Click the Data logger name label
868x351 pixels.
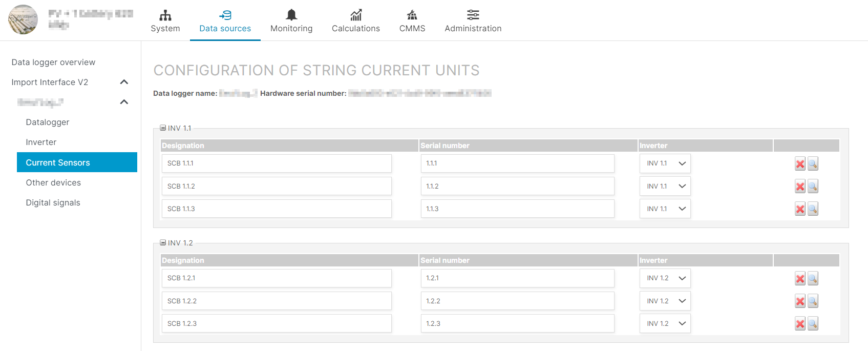click(185, 93)
